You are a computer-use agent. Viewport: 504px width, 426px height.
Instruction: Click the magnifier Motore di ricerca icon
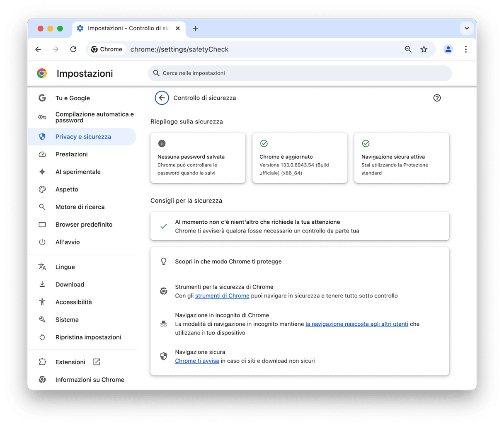(42, 207)
